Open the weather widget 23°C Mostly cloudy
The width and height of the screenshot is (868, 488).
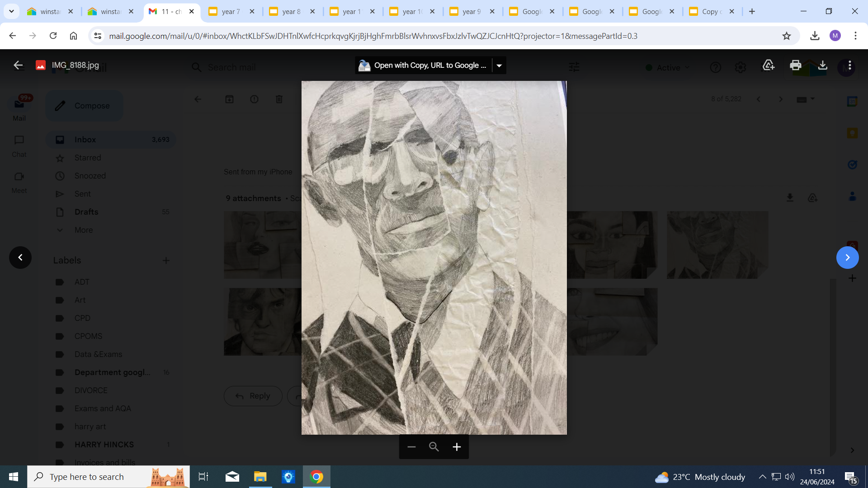700,477
